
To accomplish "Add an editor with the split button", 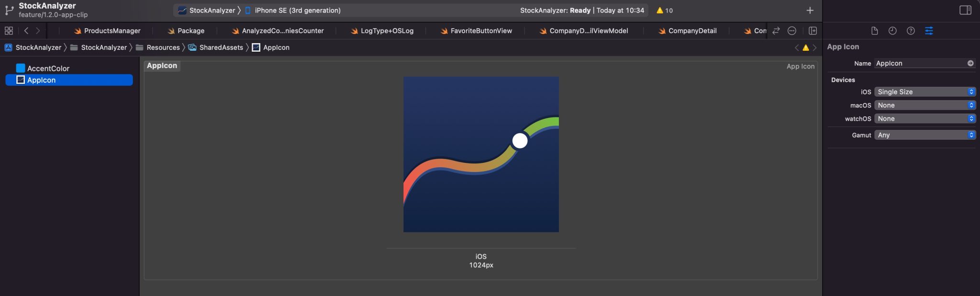I will 813,31.
